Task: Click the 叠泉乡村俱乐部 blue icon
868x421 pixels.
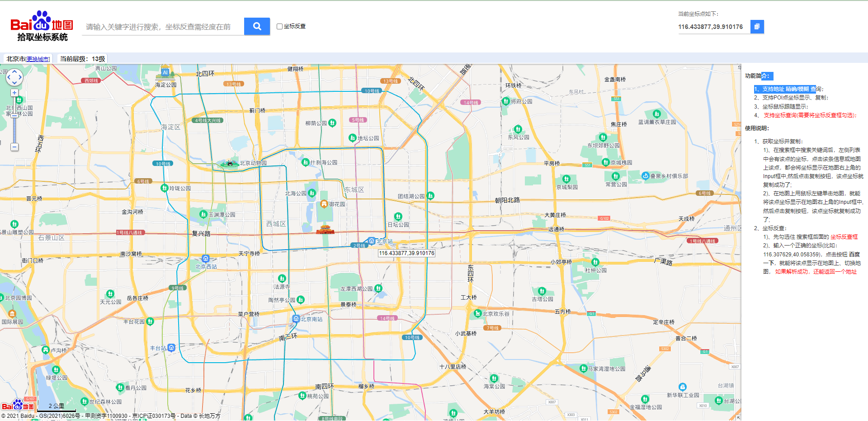Action: point(646,176)
